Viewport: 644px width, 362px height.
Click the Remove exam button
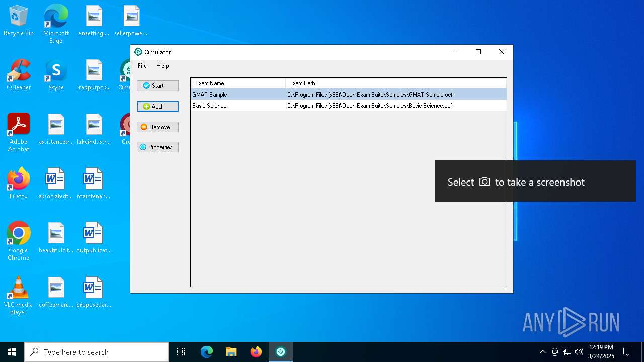coord(157,127)
